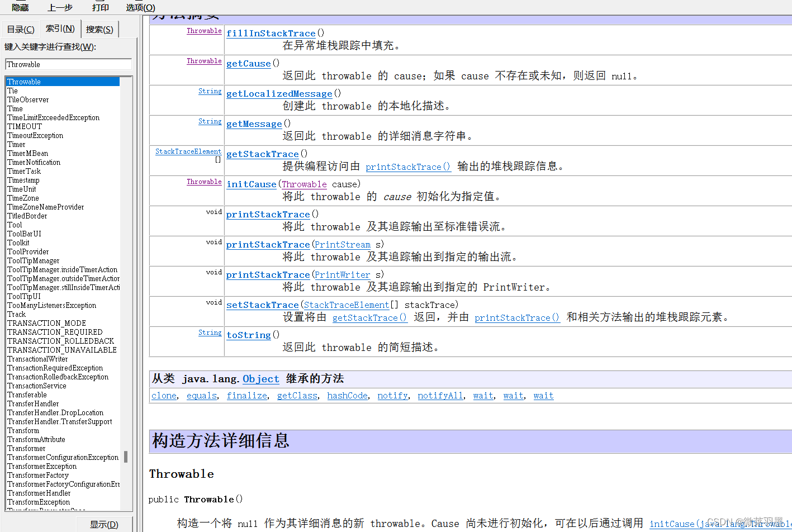792x532 pixels.
Task: Select Toolkit in the index list
Action: coord(18,243)
